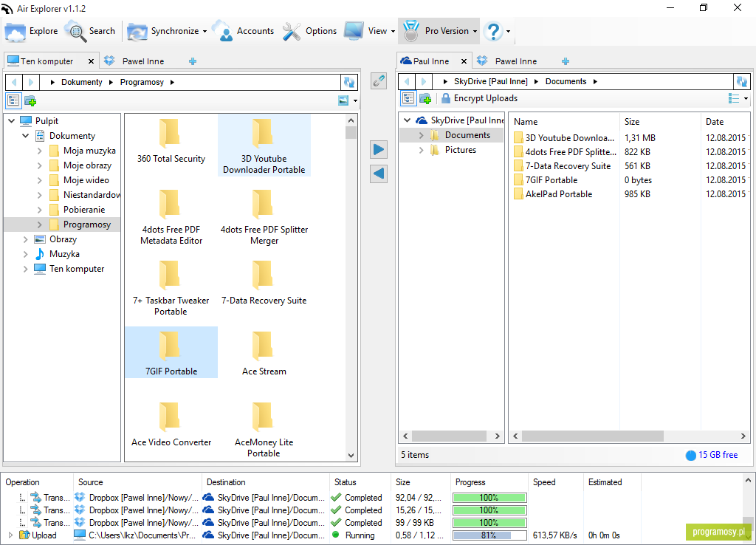Click the right file list horizontal scrollbar
756x545 pixels.
tap(592, 436)
